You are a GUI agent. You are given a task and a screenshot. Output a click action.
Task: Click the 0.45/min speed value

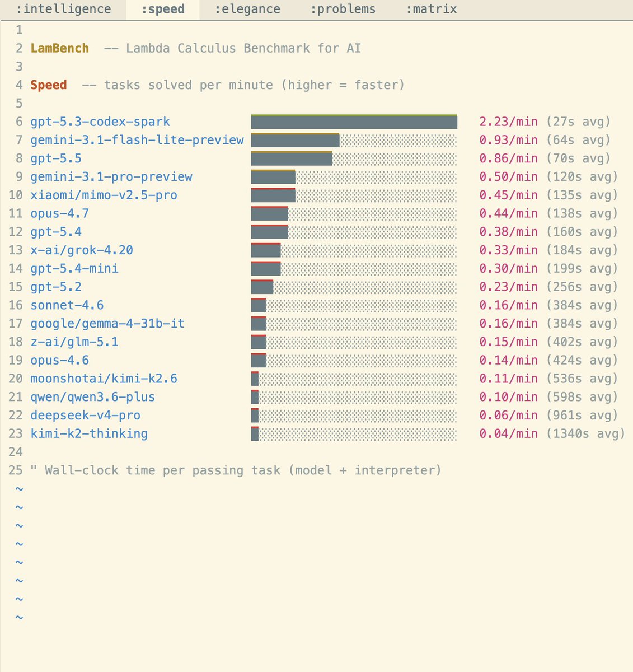(508, 195)
